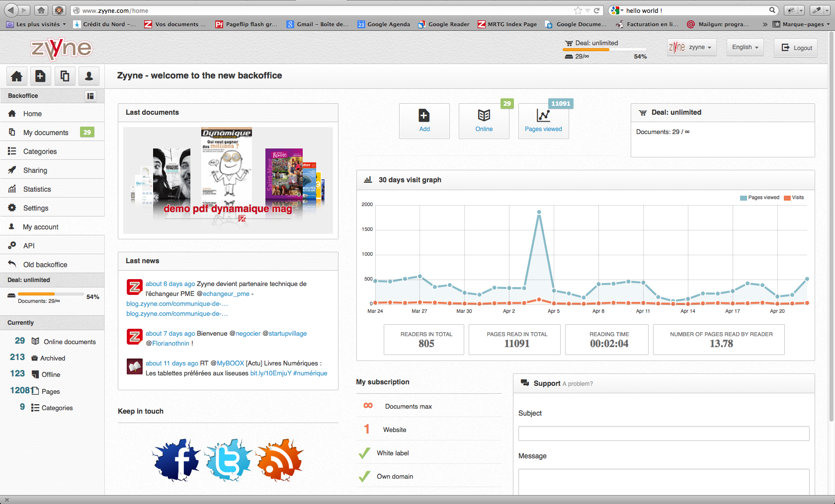The height and width of the screenshot is (504, 835).
Task: Click the Gmail bookmark in bookmarks bar
Action: 317,24
